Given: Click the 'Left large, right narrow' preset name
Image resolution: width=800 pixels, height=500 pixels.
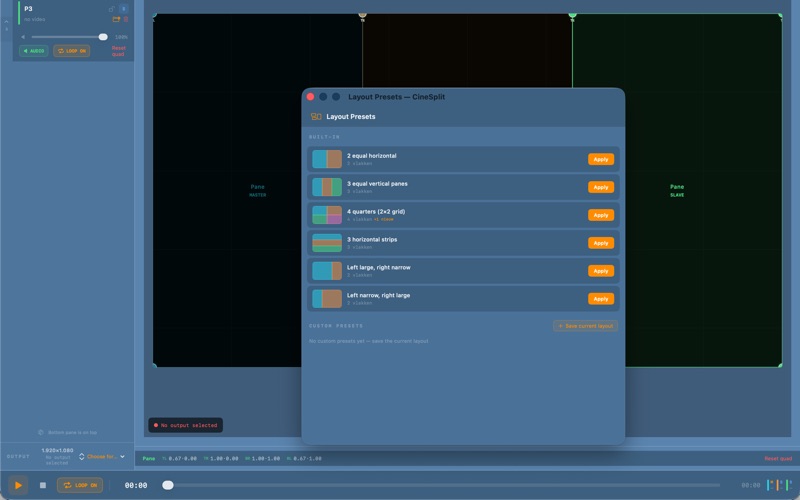Looking at the screenshot, I should click(379, 267).
